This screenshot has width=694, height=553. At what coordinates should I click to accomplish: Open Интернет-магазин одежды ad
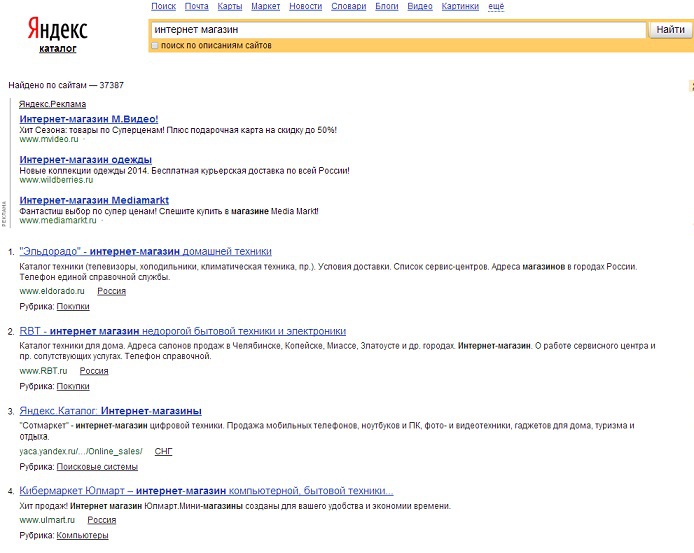[85, 159]
